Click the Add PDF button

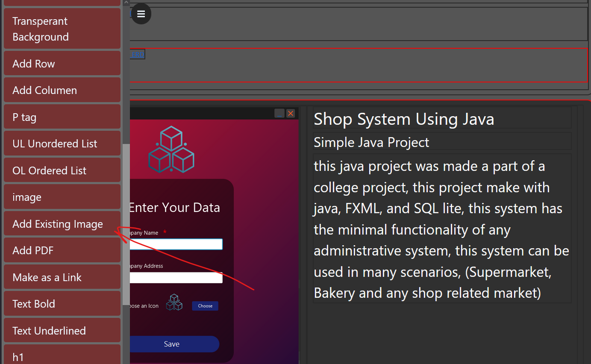click(62, 250)
